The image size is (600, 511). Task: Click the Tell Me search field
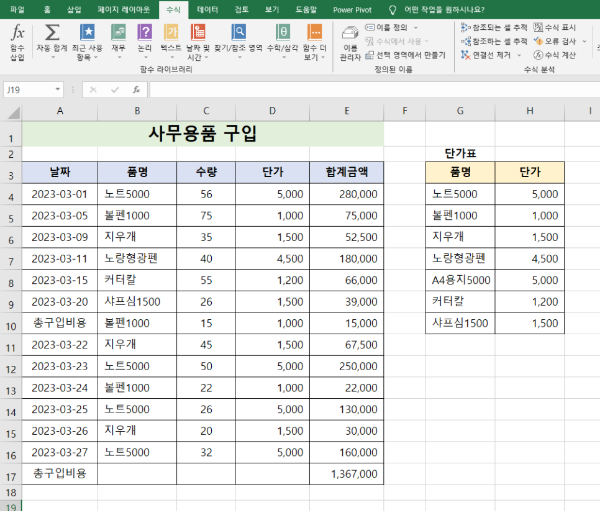(x=444, y=10)
